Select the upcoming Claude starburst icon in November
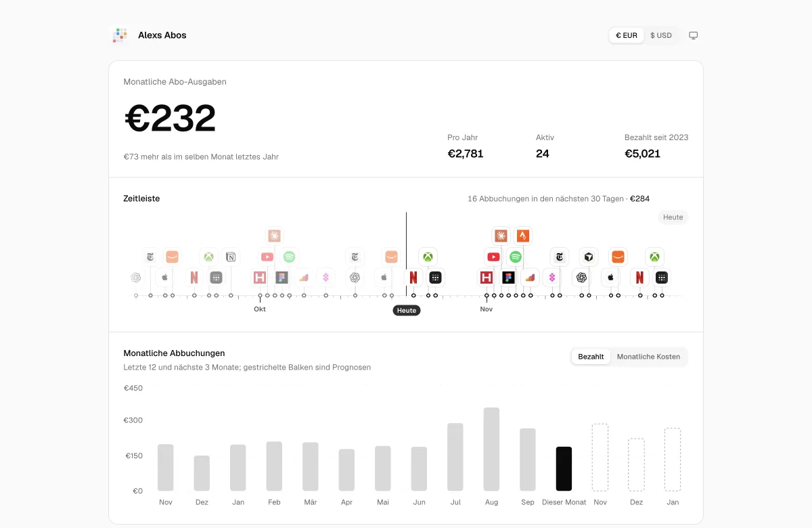Image resolution: width=812 pixels, height=528 pixels. [501, 236]
